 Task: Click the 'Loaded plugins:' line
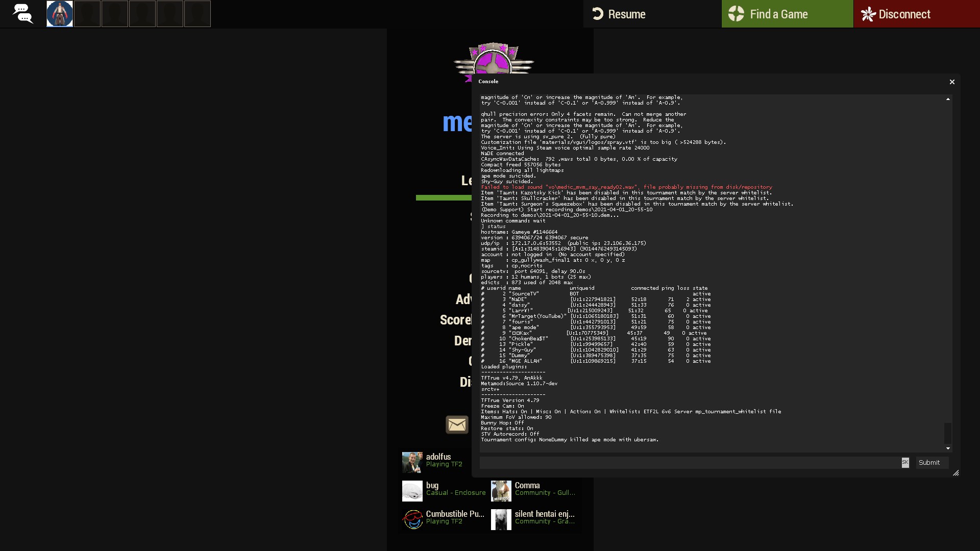coord(503,367)
